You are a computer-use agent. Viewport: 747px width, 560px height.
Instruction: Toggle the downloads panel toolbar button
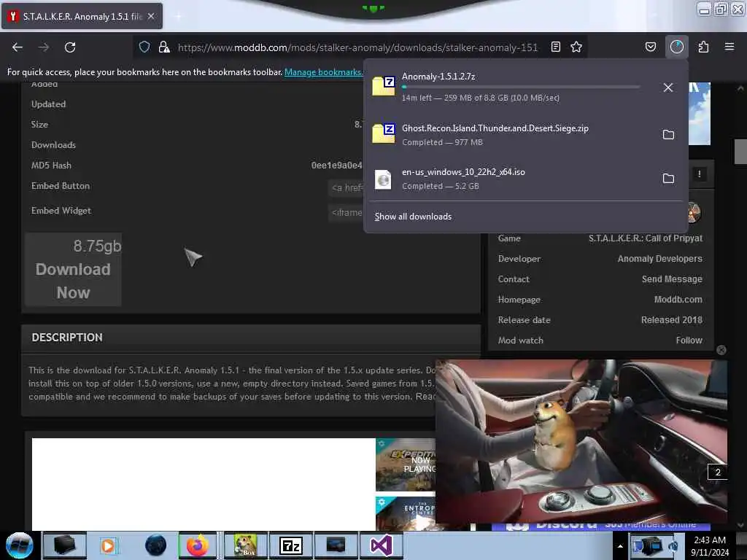pyautogui.click(x=676, y=47)
